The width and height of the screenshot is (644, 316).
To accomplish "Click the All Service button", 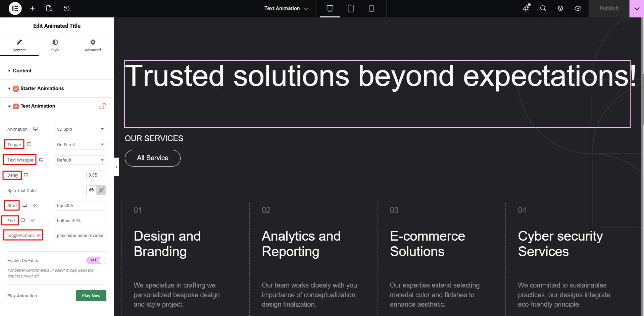I will (x=153, y=158).
